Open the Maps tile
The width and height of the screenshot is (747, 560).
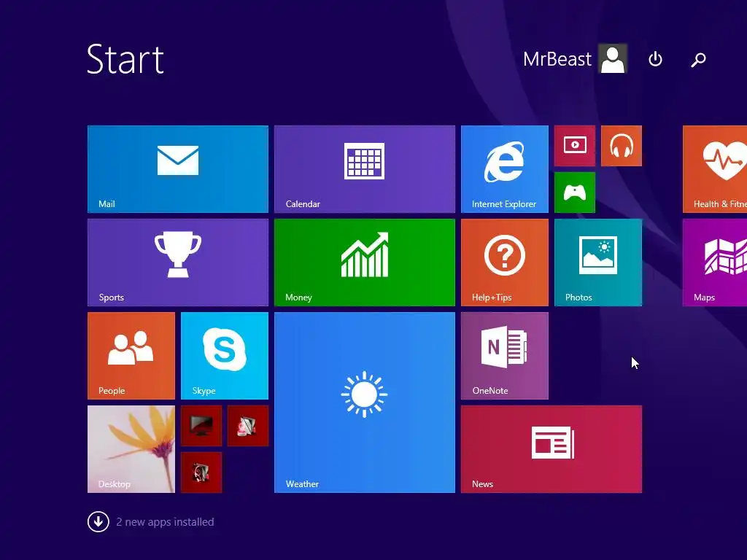[715, 262]
